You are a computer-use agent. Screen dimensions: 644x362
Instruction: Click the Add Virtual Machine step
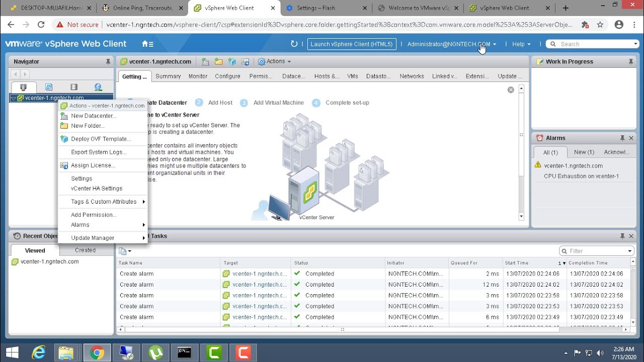click(x=278, y=103)
